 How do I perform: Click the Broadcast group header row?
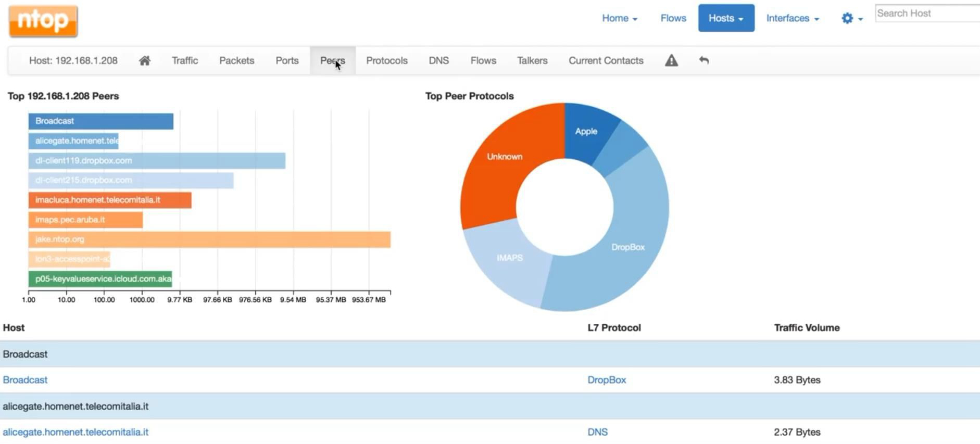tap(490, 354)
